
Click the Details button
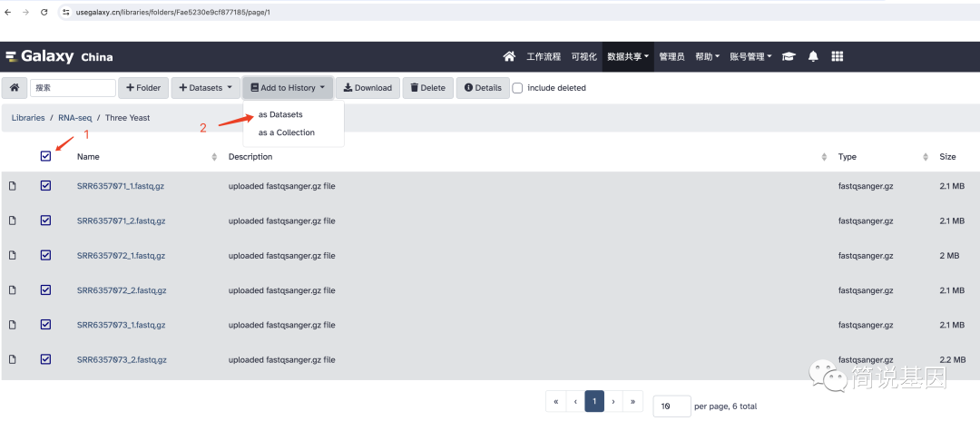[483, 88]
